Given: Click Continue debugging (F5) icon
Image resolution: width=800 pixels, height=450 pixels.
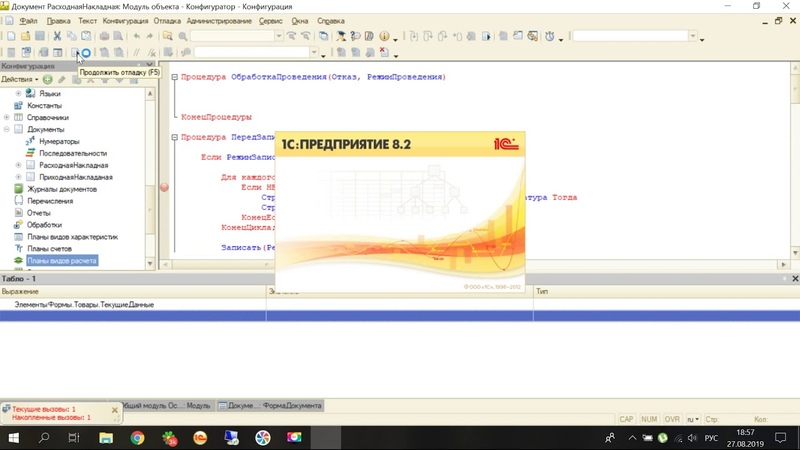Looking at the screenshot, I should coord(74,53).
